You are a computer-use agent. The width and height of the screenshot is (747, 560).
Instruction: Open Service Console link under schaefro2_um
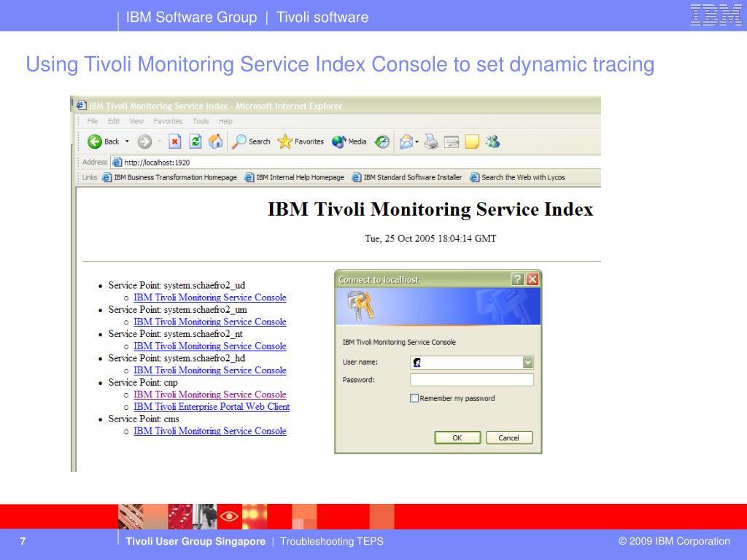[210, 322]
